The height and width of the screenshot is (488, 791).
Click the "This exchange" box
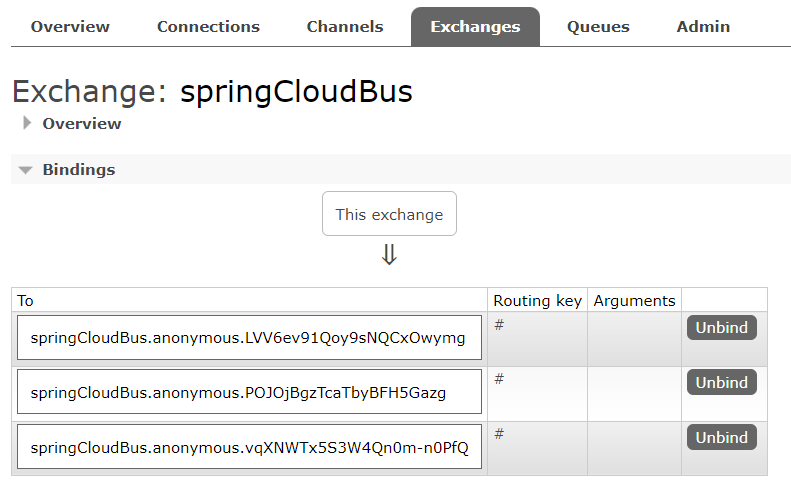pyautogui.click(x=389, y=214)
